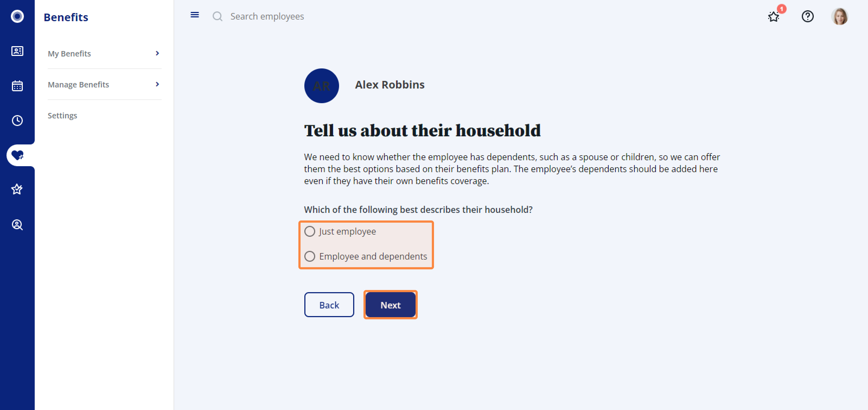
Task: Expand the My Benefits chevron
Action: 157,53
